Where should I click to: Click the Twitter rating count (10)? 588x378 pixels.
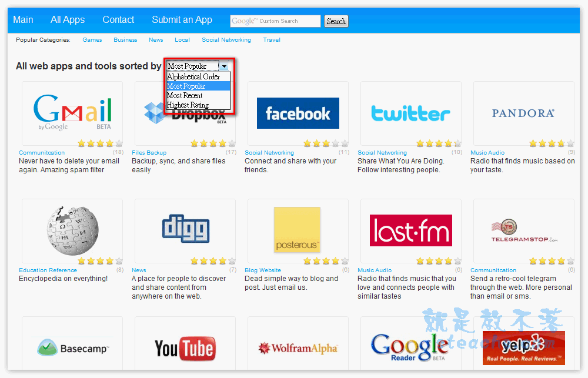(x=457, y=152)
